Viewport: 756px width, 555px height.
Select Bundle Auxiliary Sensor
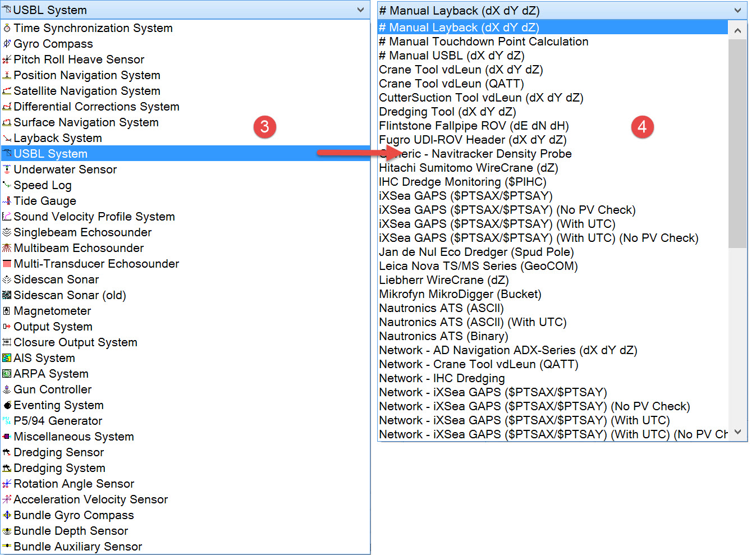185,547
